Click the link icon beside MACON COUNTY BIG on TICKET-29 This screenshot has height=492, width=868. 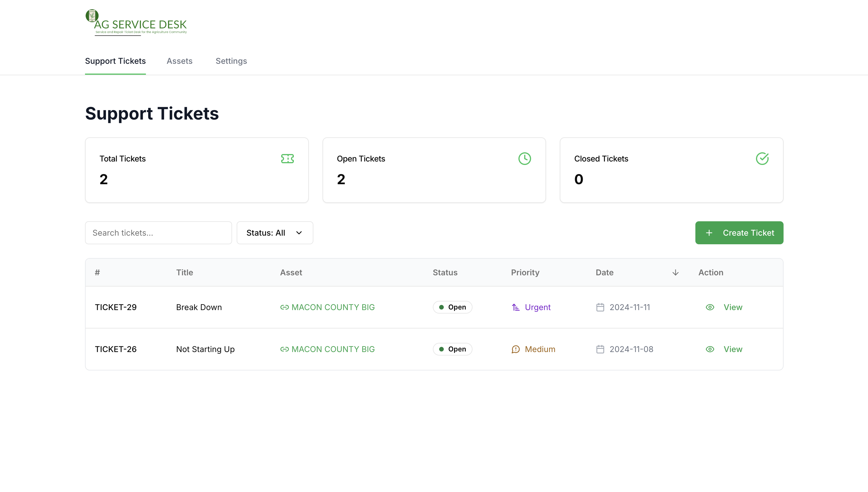click(284, 307)
